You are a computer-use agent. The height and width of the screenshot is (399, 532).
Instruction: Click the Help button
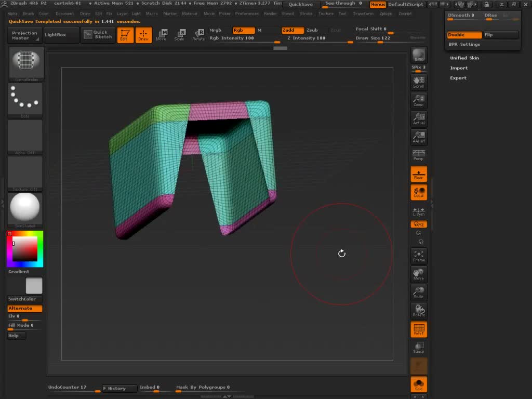tap(16, 336)
